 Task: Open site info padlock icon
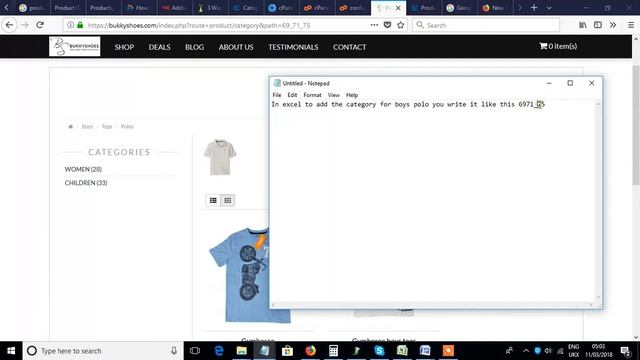click(80, 25)
